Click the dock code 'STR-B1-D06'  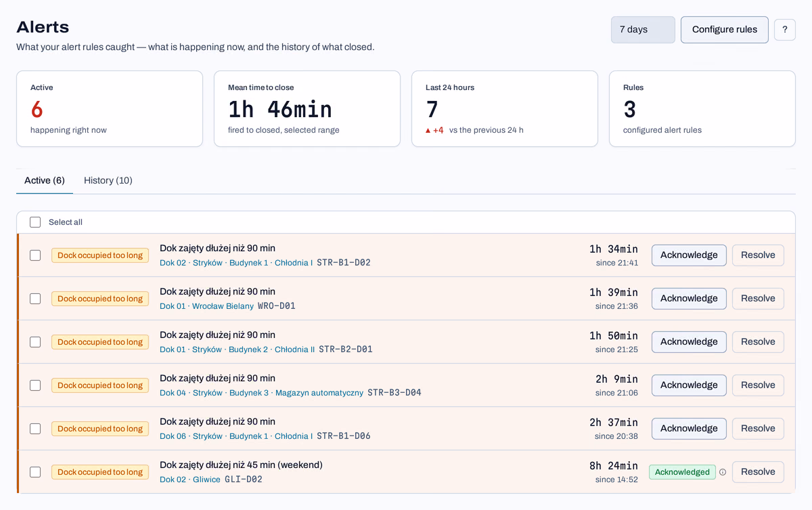344,436
